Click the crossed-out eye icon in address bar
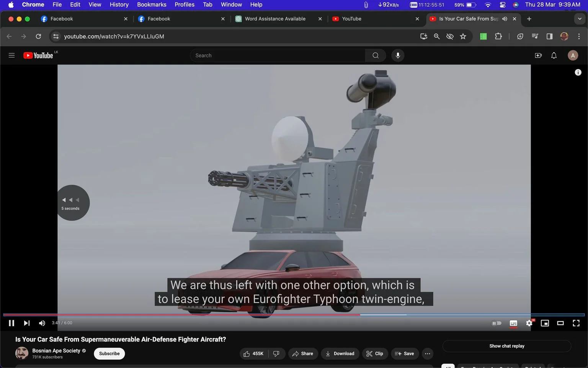The width and height of the screenshot is (588, 368). (x=450, y=36)
